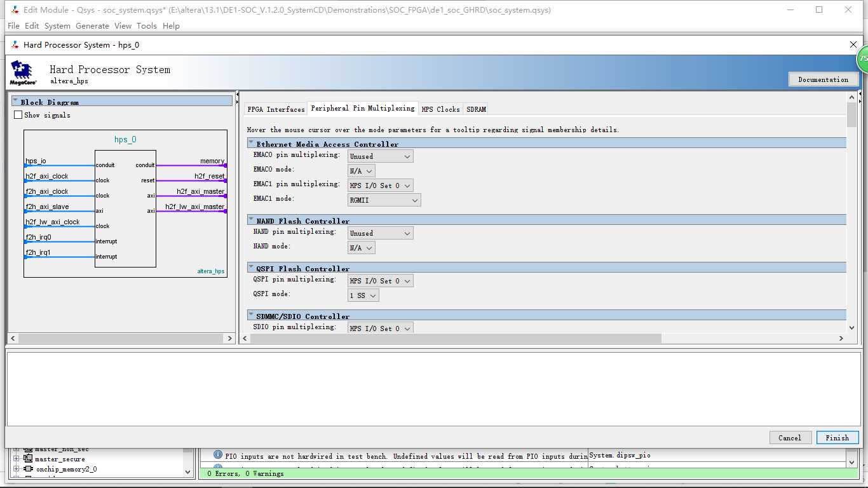868x488 pixels.
Task: Open SDIO pin multiplexing dropdown
Action: point(381,328)
